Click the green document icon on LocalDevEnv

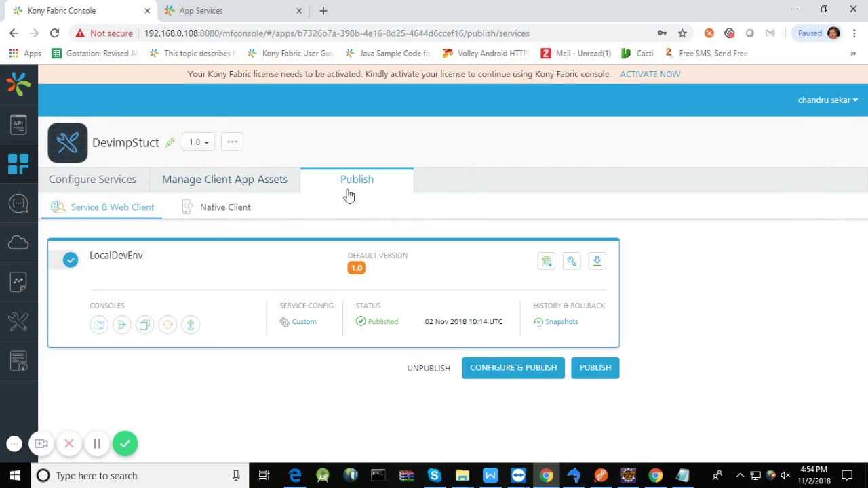547,261
